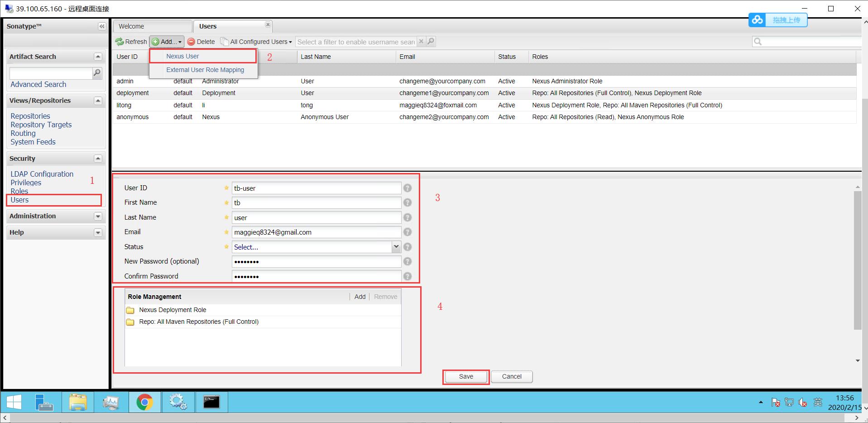Open the Advanced Search link
Screen dimensions: 868x423
[x=38, y=84]
